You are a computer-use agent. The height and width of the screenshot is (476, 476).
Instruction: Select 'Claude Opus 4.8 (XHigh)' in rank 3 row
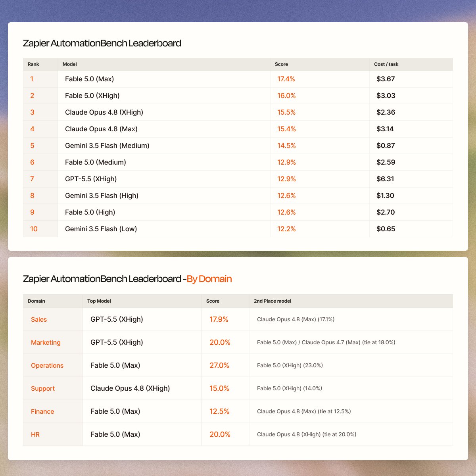click(104, 112)
